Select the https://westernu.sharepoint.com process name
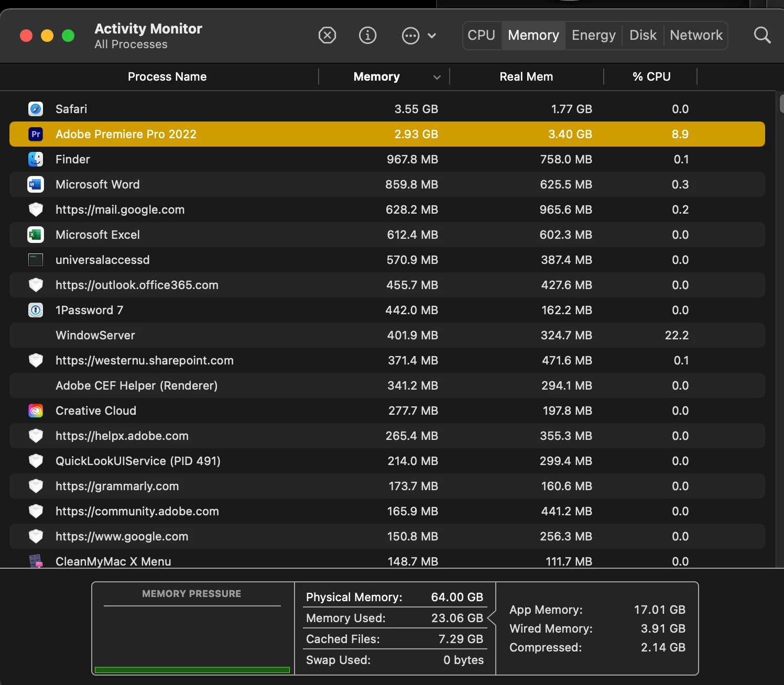 (145, 360)
